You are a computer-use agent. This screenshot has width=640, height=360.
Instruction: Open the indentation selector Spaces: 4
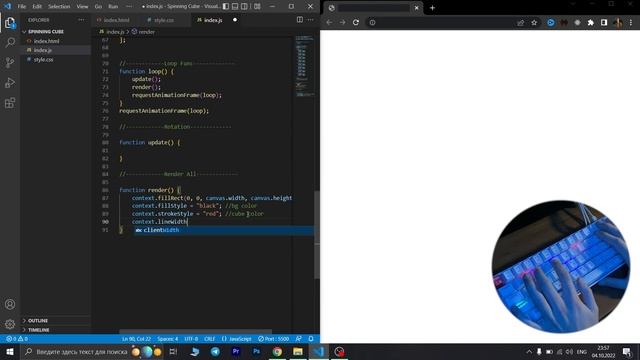(167, 339)
